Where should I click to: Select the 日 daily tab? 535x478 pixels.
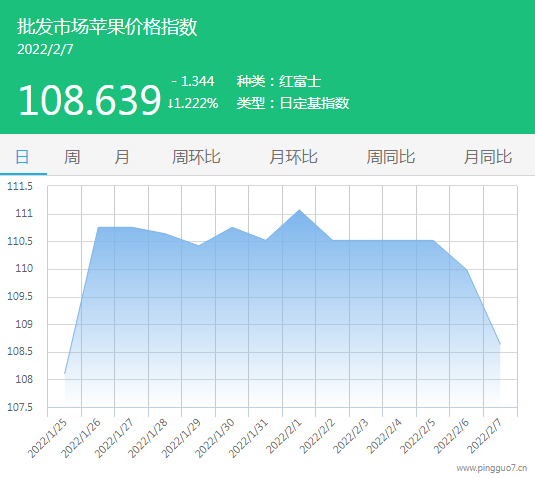coord(23,157)
